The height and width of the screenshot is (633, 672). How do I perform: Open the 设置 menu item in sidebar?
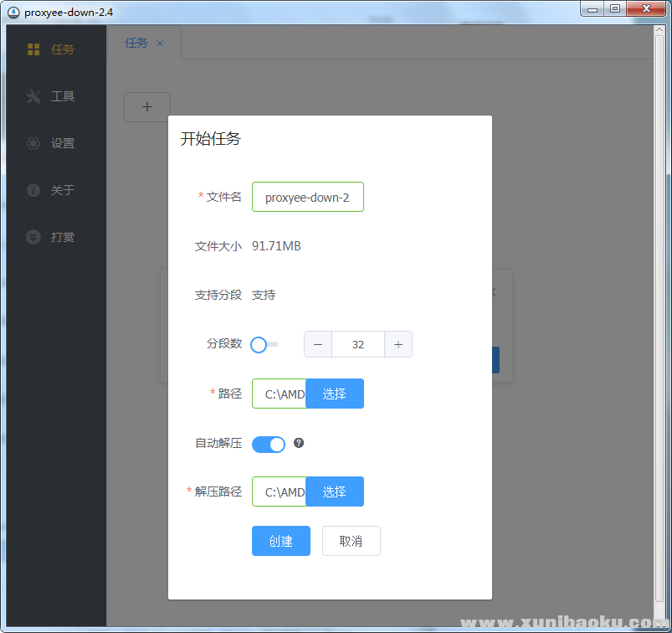63,143
